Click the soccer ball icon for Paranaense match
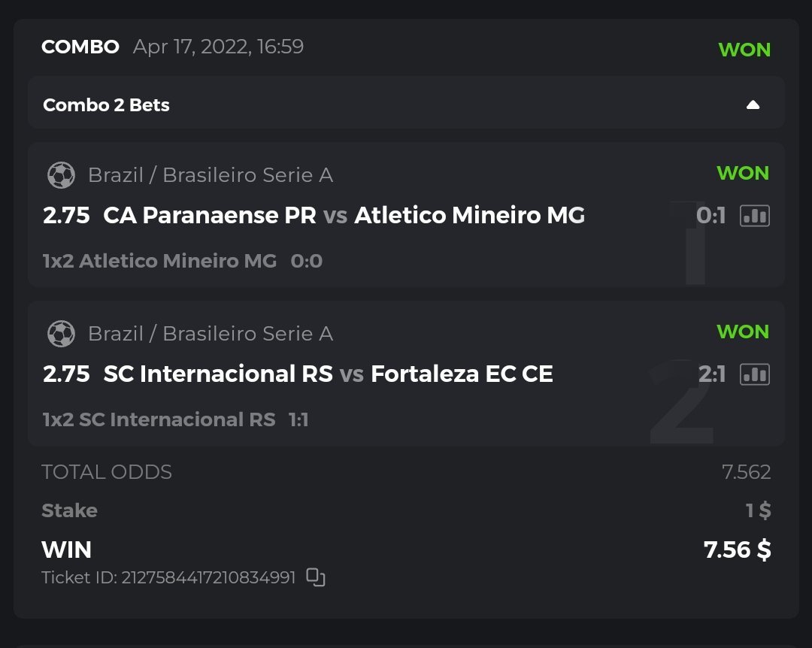The height and width of the screenshot is (648, 812). point(61,175)
